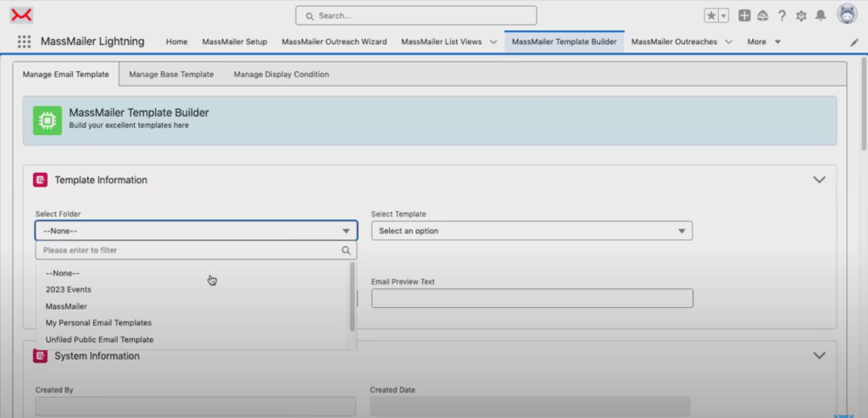This screenshot has width=868, height=418.
Task: Click the Select Folder combo box
Action: pyautogui.click(x=196, y=231)
